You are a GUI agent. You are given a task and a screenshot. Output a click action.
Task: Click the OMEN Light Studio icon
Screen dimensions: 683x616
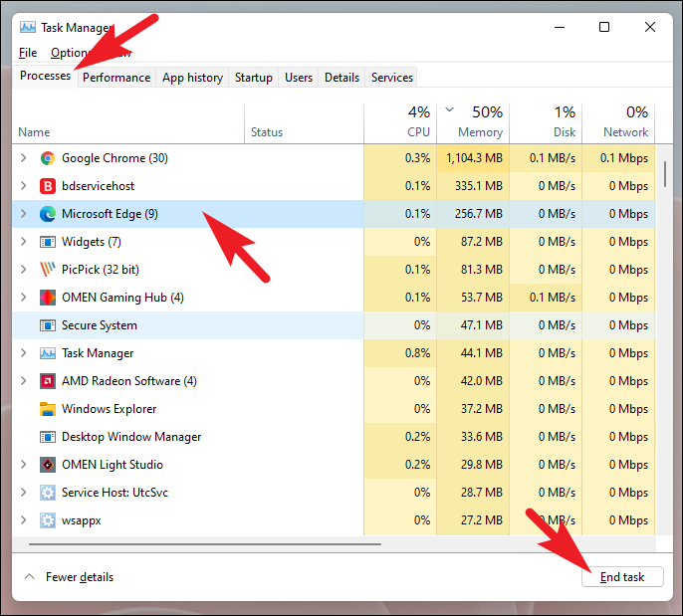tap(48, 465)
